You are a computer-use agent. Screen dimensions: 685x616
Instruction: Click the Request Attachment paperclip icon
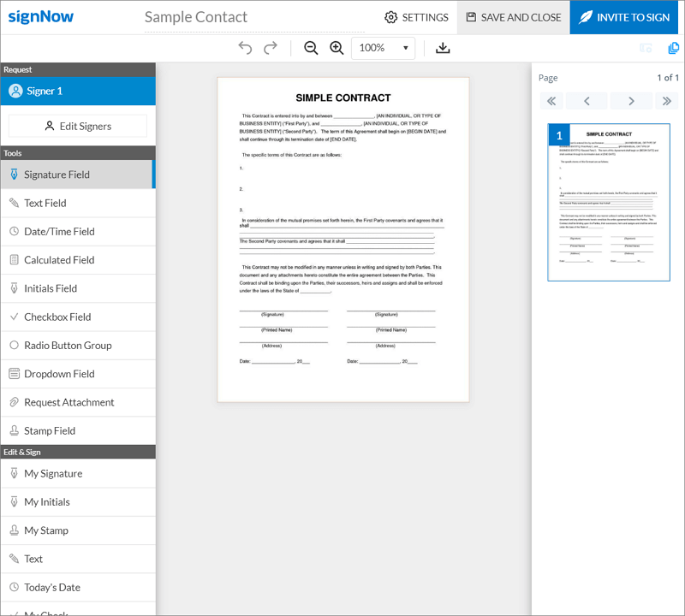coord(14,402)
